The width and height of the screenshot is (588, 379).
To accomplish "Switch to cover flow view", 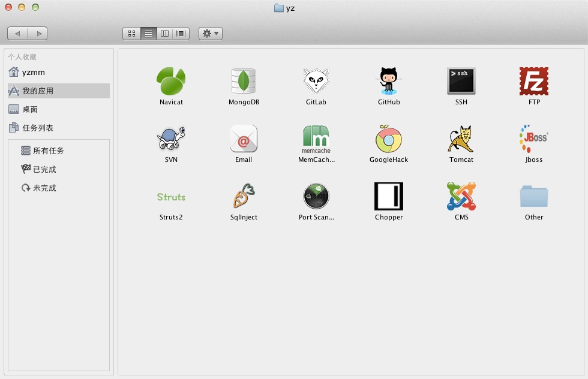I will 181,34.
